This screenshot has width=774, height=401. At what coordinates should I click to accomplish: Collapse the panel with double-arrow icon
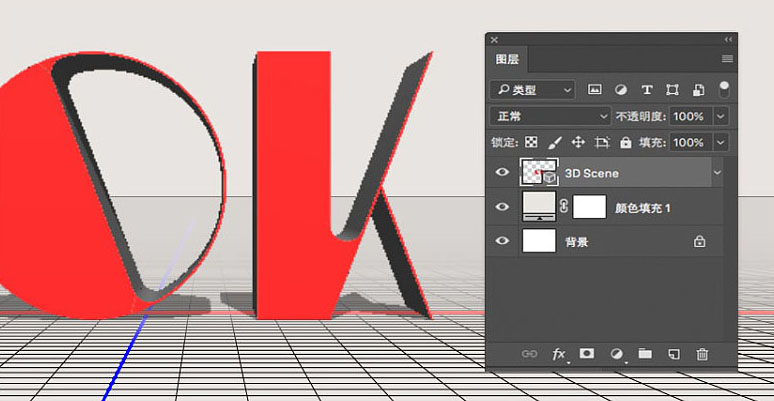(x=728, y=40)
